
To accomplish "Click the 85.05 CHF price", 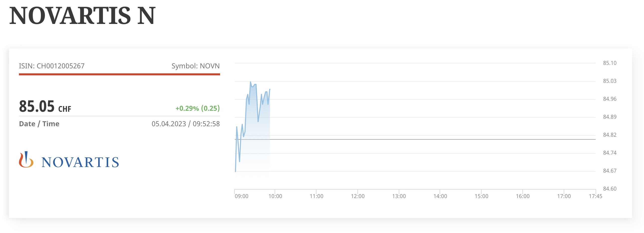I will point(45,107).
